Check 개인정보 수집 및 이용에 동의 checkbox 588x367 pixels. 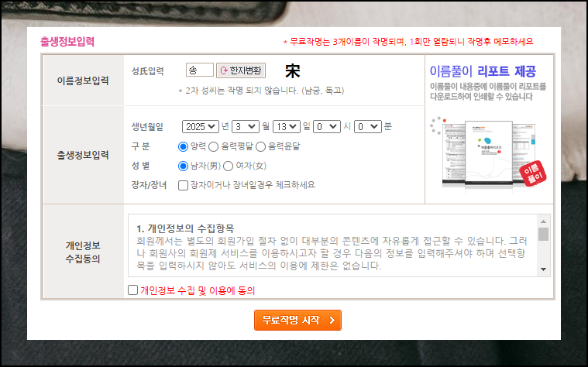pos(132,290)
